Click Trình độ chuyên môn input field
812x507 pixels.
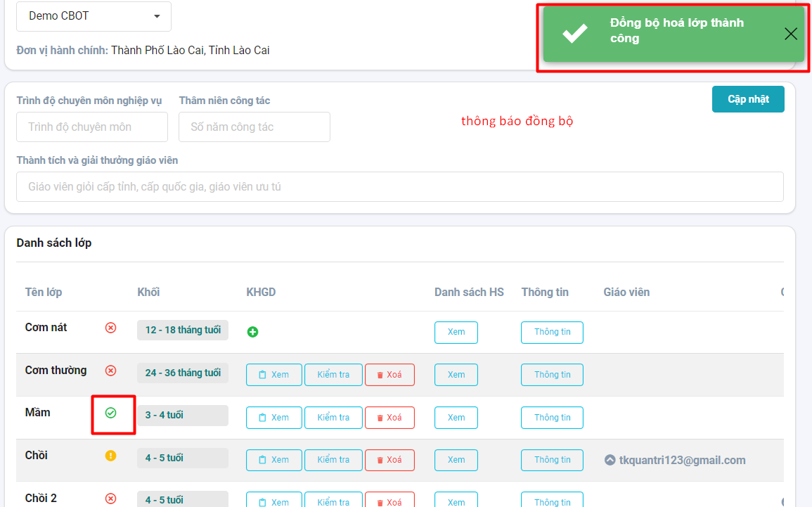[92, 127]
